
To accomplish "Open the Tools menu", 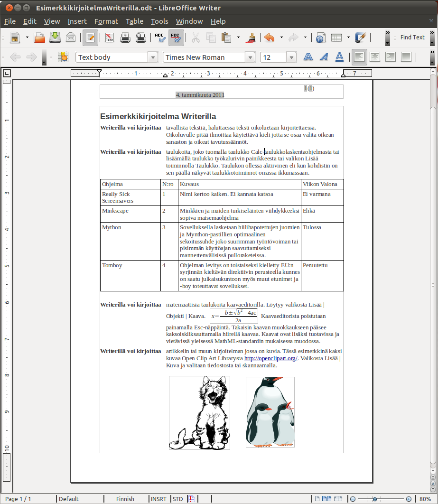I will pyautogui.click(x=159, y=21).
